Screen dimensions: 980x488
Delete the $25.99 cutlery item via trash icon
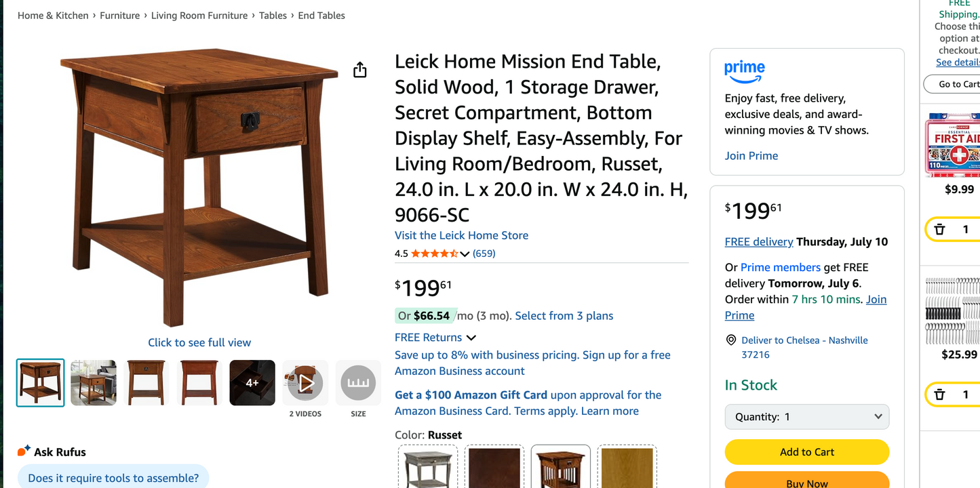click(x=939, y=394)
